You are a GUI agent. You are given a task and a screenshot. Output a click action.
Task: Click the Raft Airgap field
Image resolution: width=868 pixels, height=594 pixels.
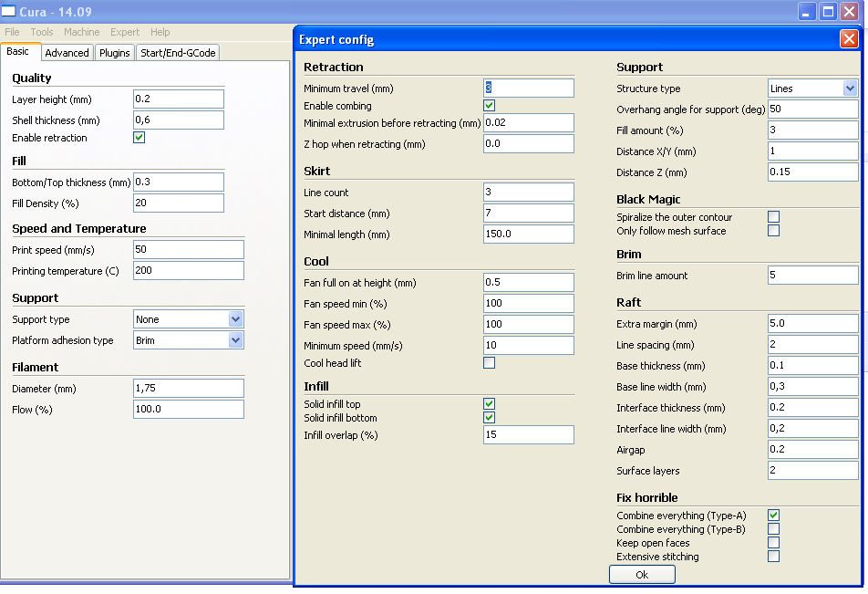click(813, 450)
